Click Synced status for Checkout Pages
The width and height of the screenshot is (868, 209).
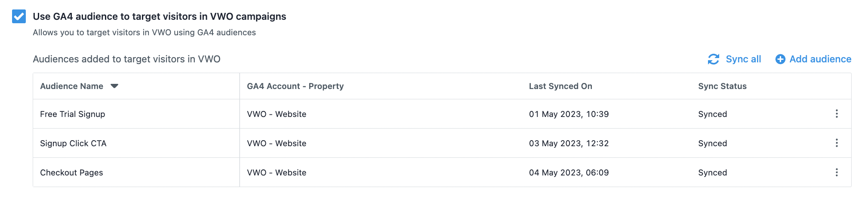point(712,172)
